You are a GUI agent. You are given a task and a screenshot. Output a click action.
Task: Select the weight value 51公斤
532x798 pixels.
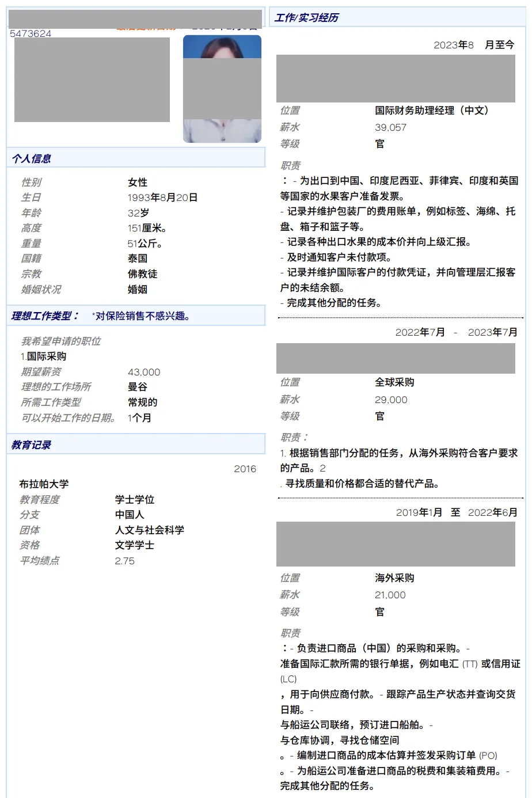[x=145, y=244]
